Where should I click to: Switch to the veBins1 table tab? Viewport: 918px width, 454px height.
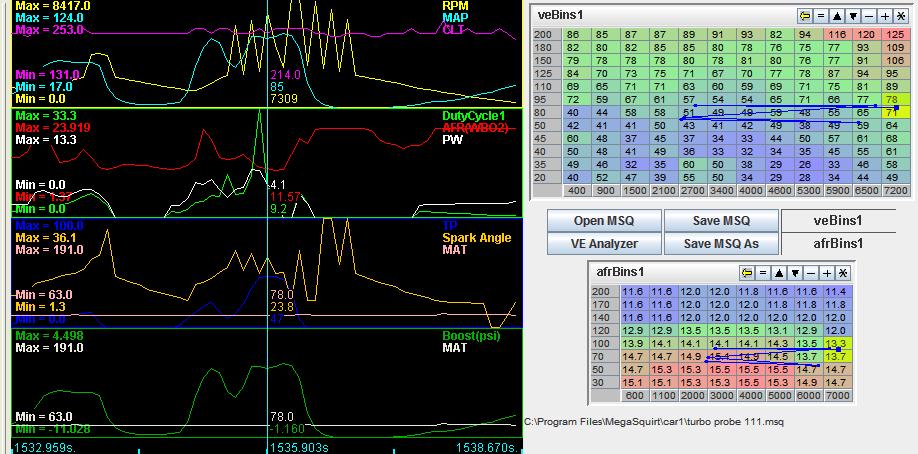click(838, 221)
